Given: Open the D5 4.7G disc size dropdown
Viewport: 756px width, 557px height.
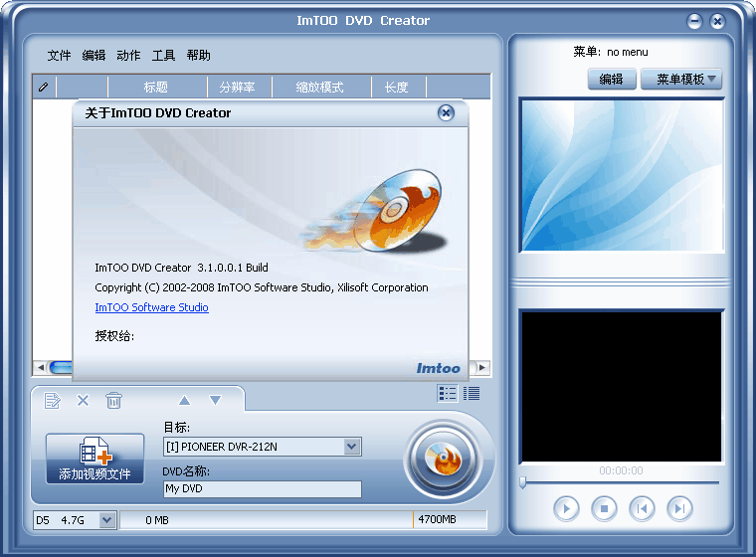Looking at the screenshot, I should click(x=106, y=519).
